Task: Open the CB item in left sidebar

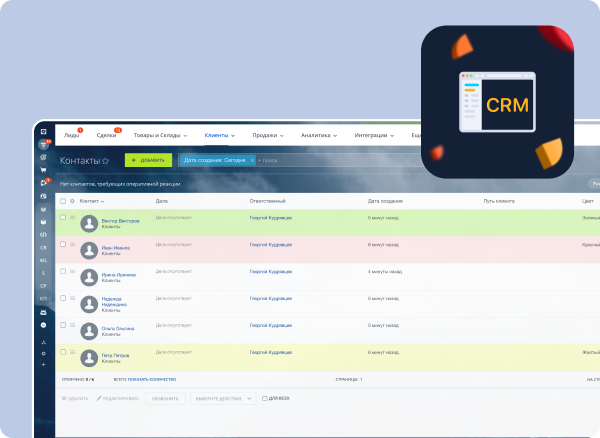Action: tap(43, 247)
